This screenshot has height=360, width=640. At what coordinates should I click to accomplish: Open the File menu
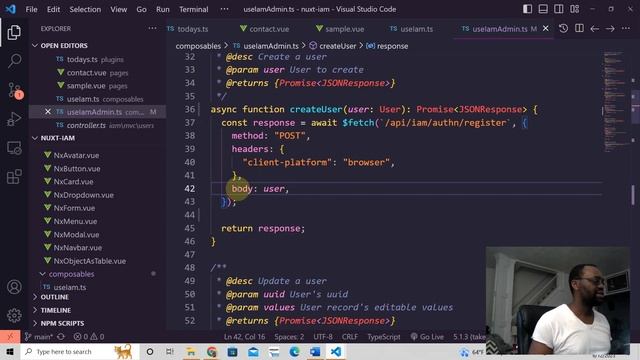(31, 9)
